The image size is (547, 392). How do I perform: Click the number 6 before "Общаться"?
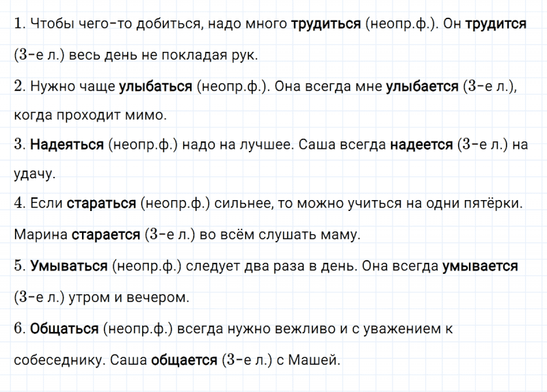18,328
